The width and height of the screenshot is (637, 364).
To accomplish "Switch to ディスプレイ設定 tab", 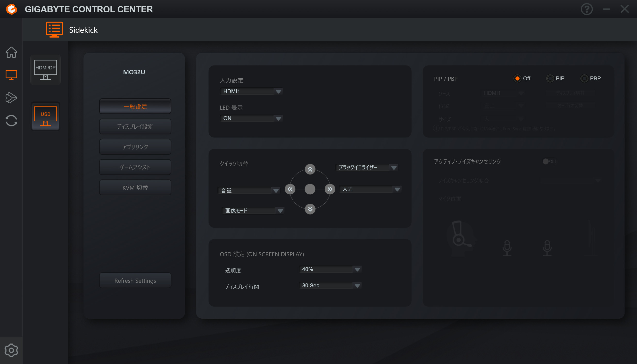I will coord(135,126).
